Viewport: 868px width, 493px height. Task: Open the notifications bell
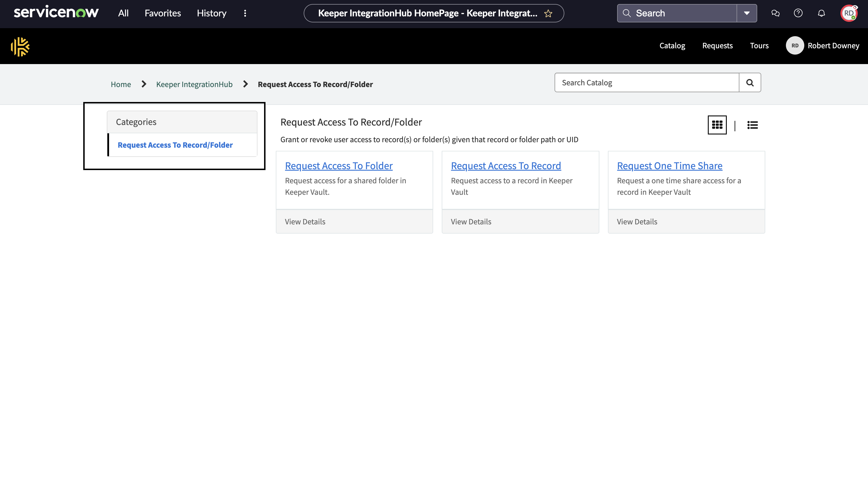point(821,13)
